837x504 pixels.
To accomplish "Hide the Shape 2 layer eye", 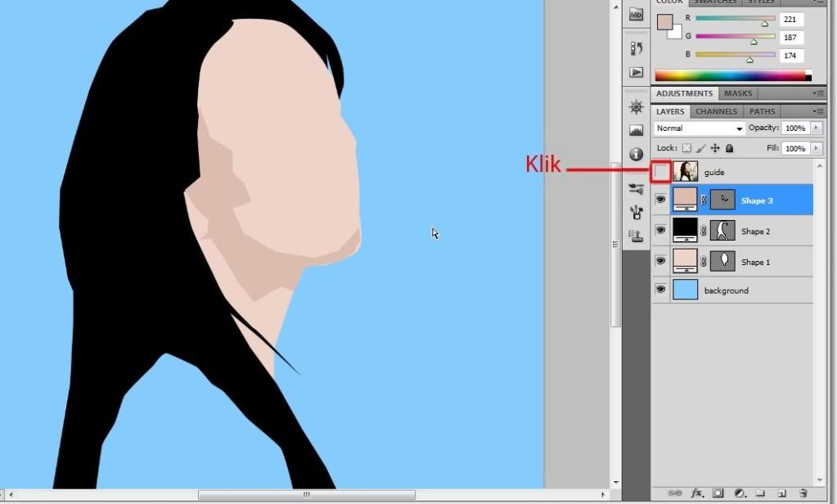I will click(x=660, y=230).
